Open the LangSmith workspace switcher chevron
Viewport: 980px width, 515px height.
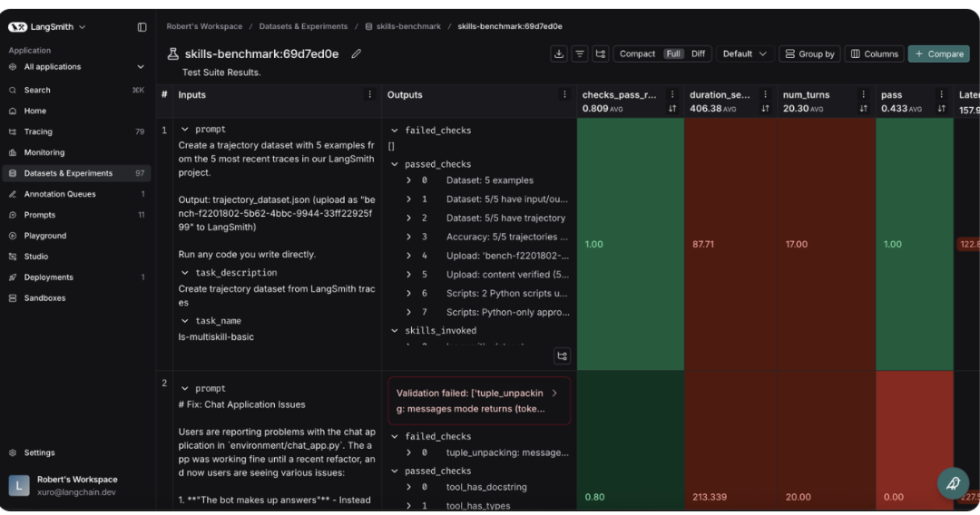click(x=82, y=27)
